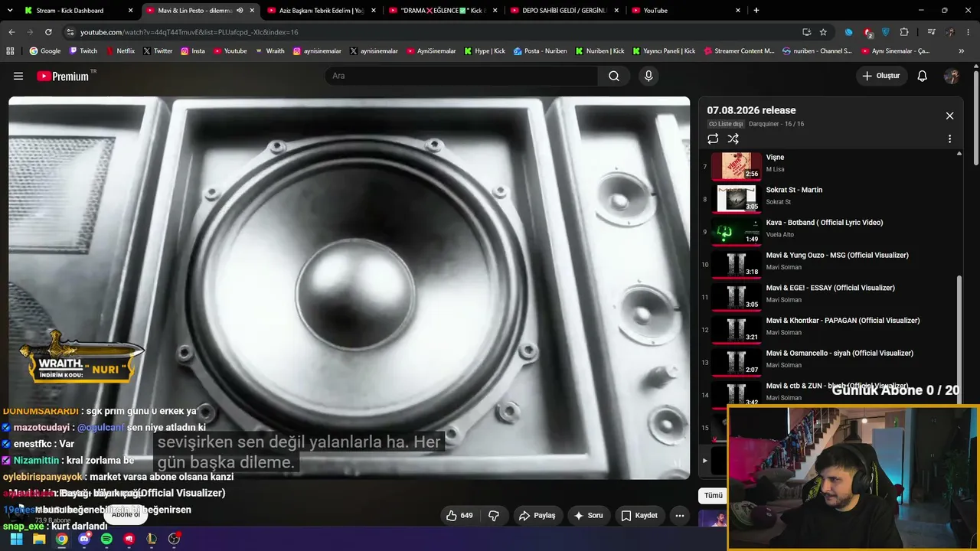The height and width of the screenshot is (551, 980).
Task: Open the YouTube account avatar menu
Action: 952,76
